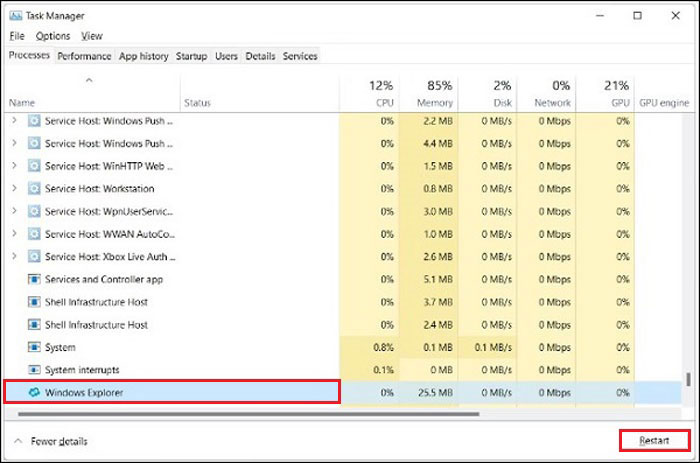
Task: Sort processes by Memory column
Action: pos(429,94)
